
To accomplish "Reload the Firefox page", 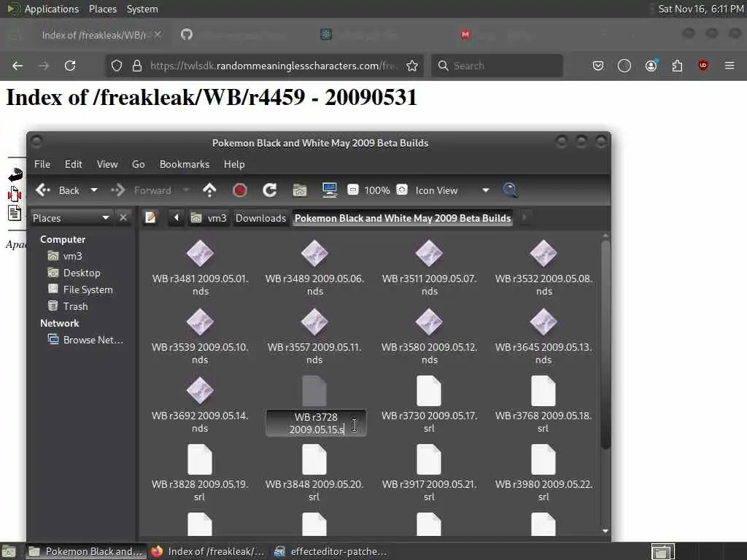I will [70, 66].
